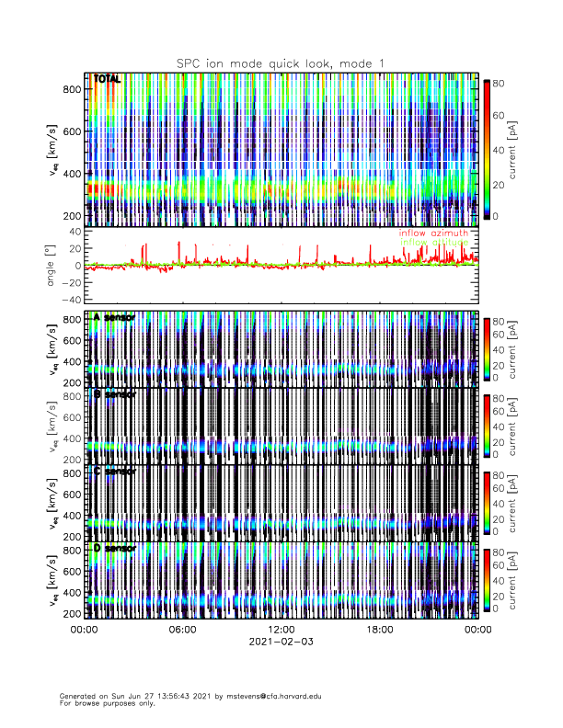Click the 06:00 time axis tick label
563x728 pixels.
(x=182, y=630)
